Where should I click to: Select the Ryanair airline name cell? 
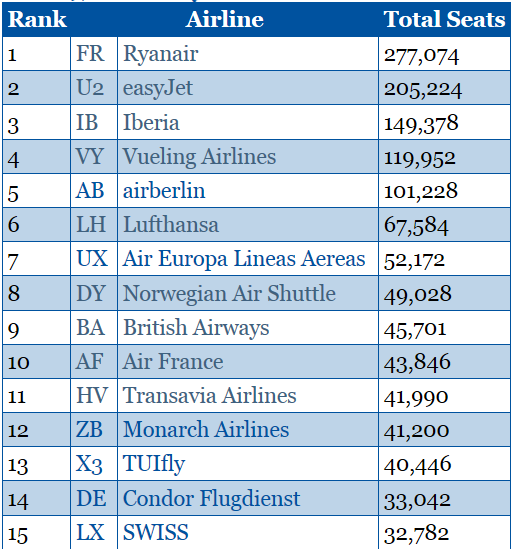(248, 54)
